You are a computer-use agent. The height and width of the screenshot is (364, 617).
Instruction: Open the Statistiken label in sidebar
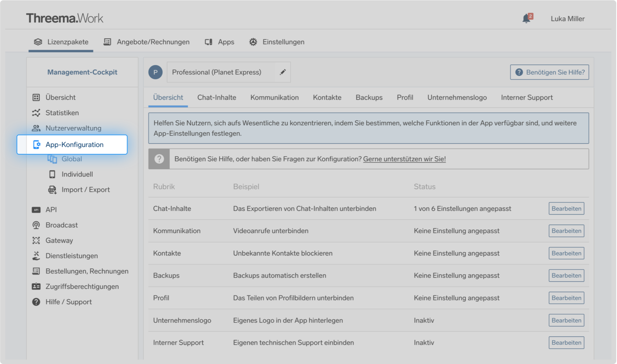[x=62, y=113]
